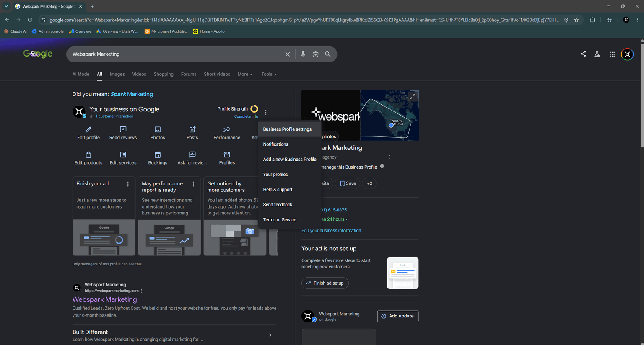Open Ask for reviews icon

pyautogui.click(x=192, y=154)
